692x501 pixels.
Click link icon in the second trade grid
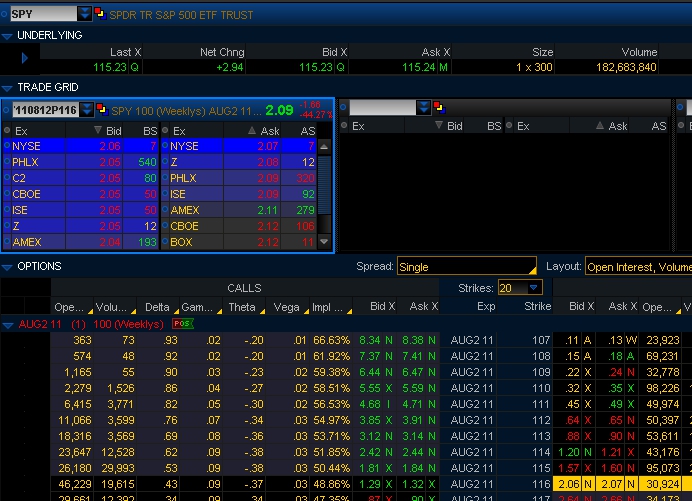pos(439,107)
